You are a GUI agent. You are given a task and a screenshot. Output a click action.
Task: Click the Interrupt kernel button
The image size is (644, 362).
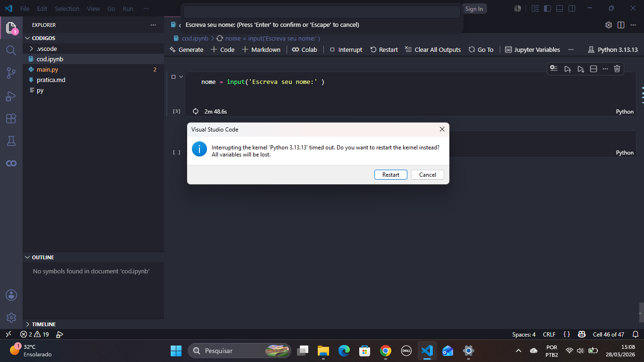(x=346, y=49)
